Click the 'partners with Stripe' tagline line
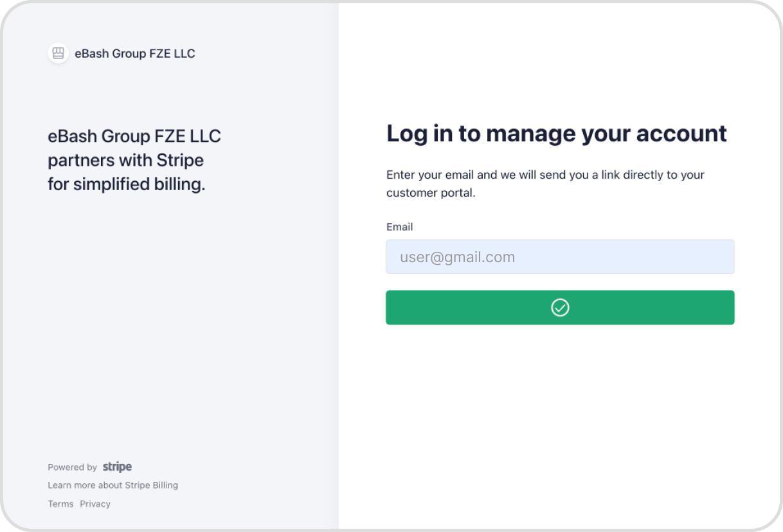Image resolution: width=783 pixels, height=532 pixels. coord(126,160)
